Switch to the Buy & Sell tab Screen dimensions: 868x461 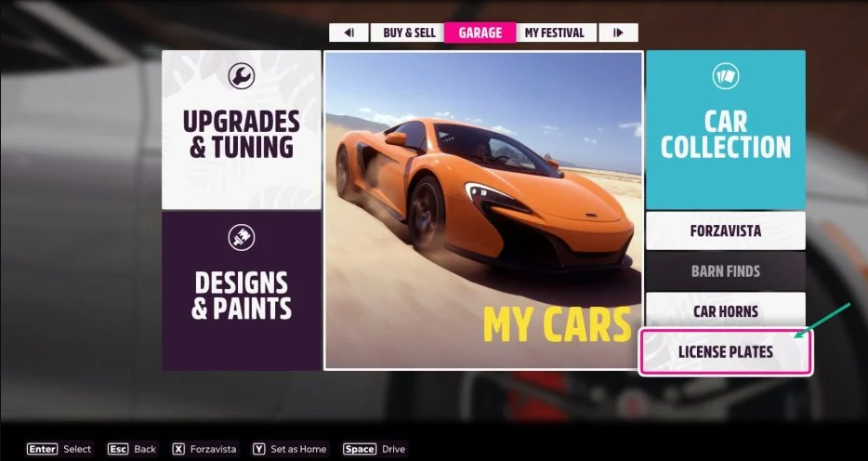[409, 33]
